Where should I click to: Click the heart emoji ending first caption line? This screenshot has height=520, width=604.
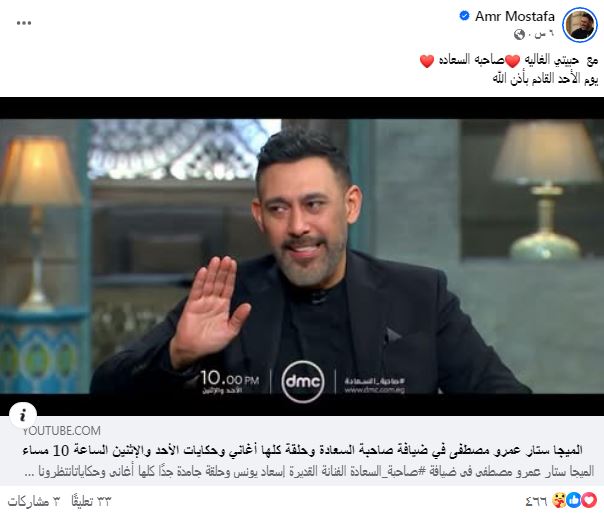427,61
